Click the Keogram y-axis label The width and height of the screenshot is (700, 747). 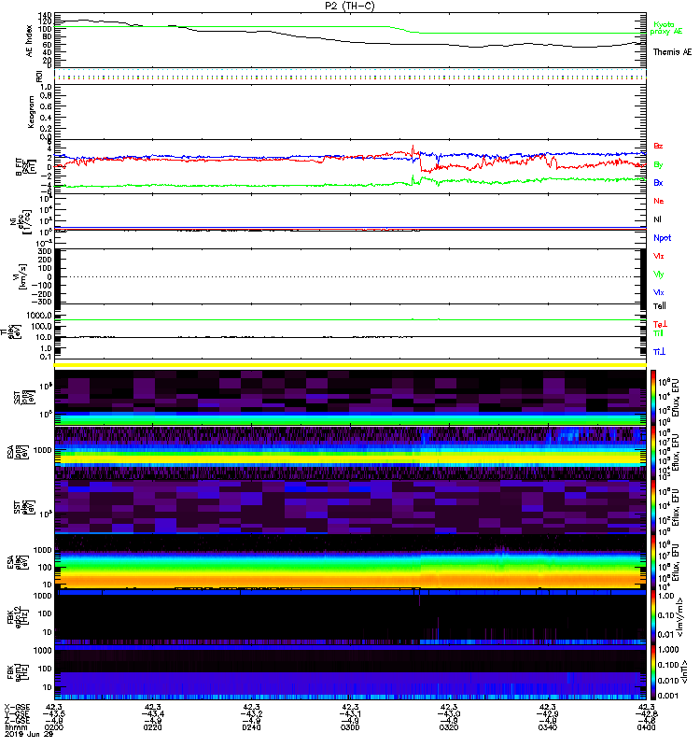tap(31, 112)
